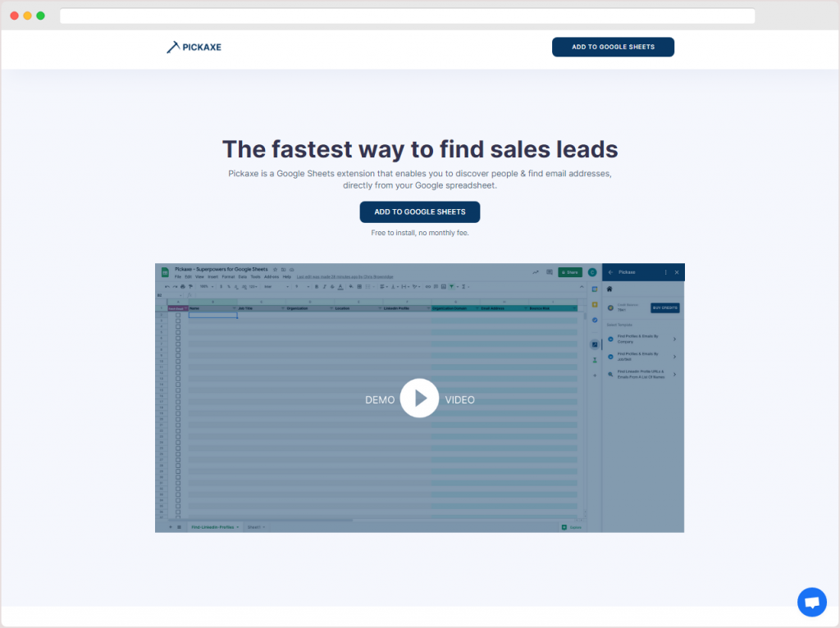Click the star icon beside spreadsheet title

pyautogui.click(x=275, y=269)
